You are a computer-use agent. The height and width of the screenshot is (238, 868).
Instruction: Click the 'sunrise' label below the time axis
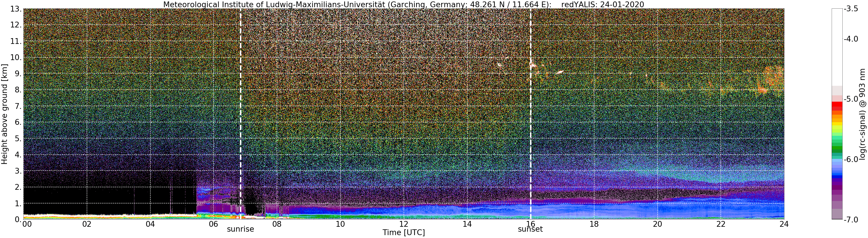pyautogui.click(x=240, y=229)
